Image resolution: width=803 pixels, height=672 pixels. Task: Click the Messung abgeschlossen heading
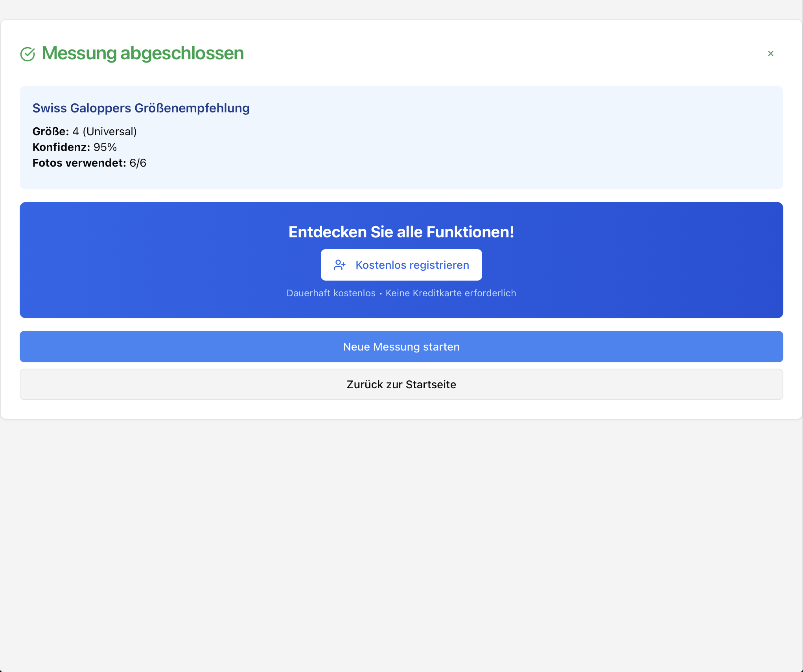click(142, 53)
